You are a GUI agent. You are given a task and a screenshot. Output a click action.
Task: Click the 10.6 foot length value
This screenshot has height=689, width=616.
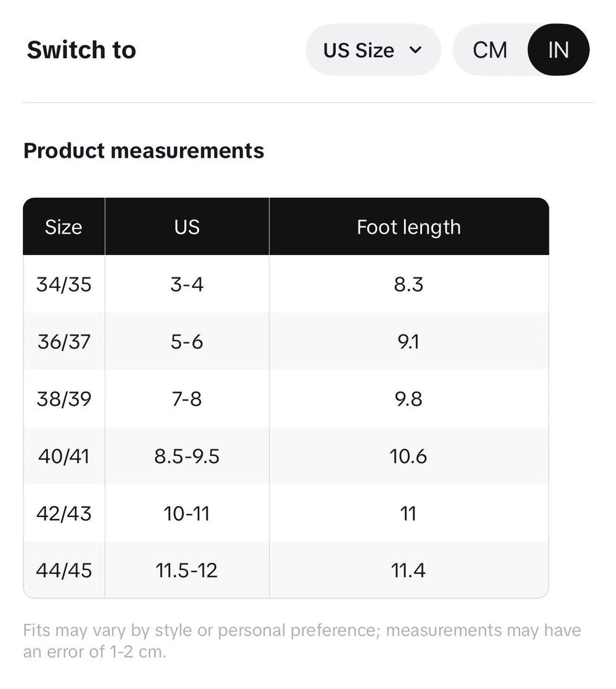(x=408, y=457)
